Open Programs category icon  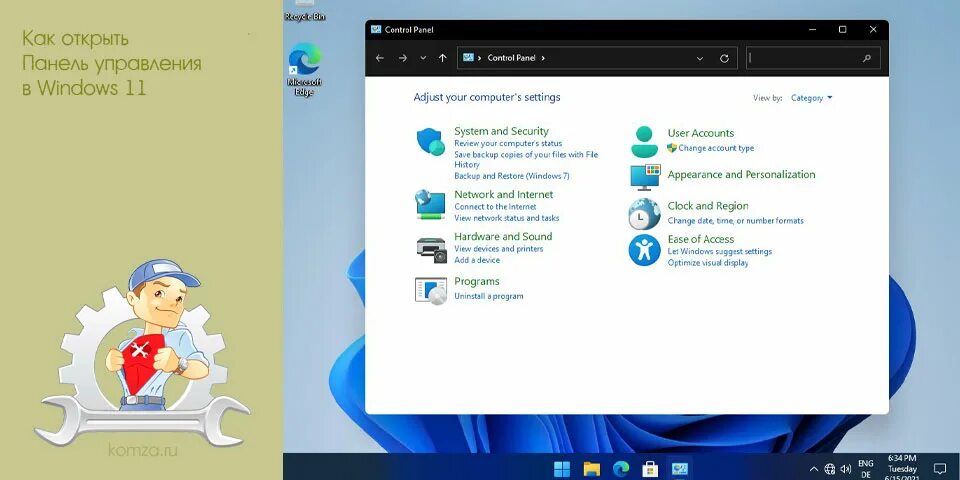430,290
